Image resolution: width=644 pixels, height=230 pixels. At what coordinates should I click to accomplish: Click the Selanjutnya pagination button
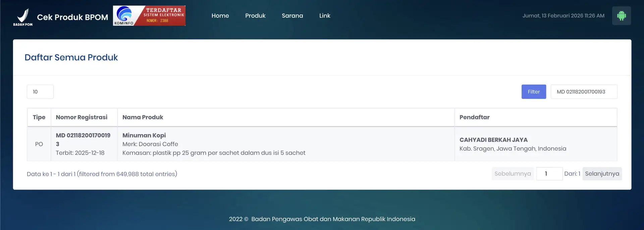(x=602, y=174)
